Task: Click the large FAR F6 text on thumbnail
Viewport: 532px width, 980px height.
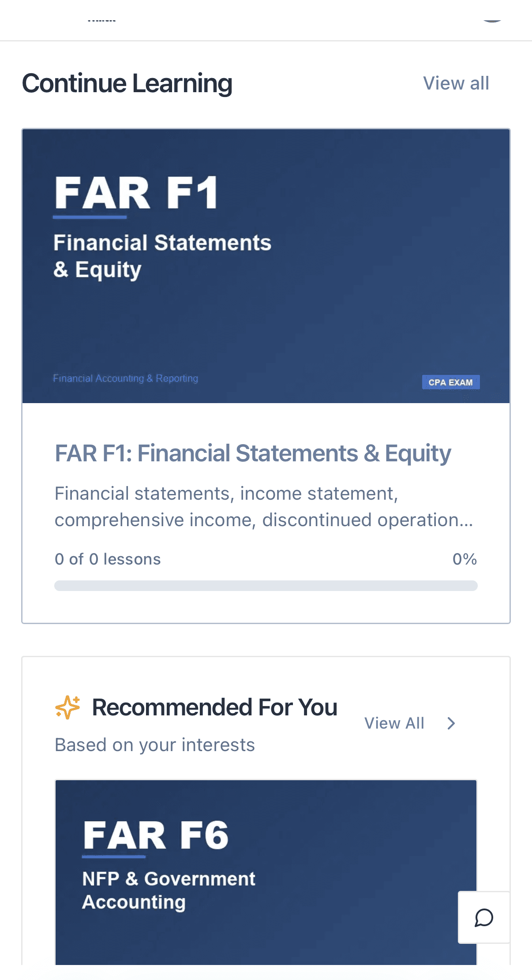Action: tap(156, 834)
